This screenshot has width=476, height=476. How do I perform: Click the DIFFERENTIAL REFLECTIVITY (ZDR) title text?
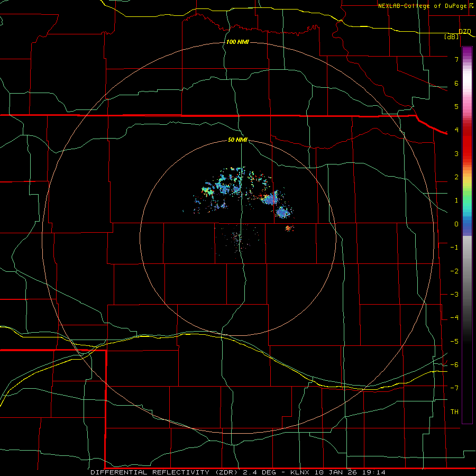(x=165, y=472)
